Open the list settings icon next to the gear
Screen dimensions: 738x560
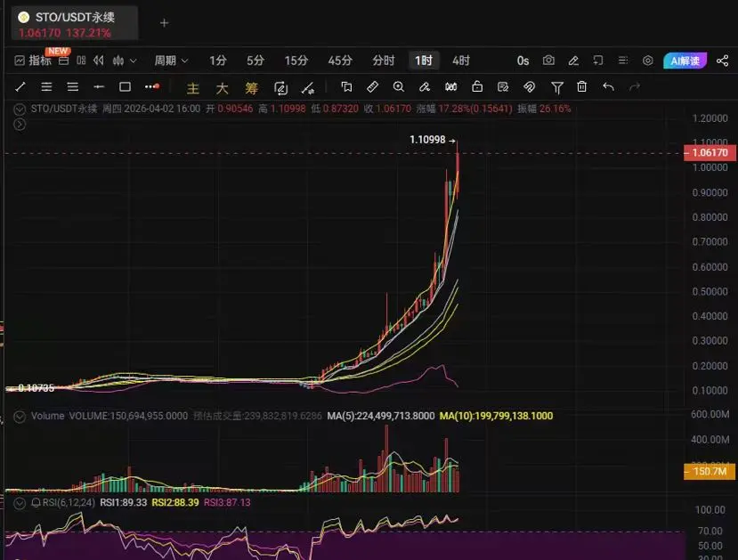coord(623,61)
